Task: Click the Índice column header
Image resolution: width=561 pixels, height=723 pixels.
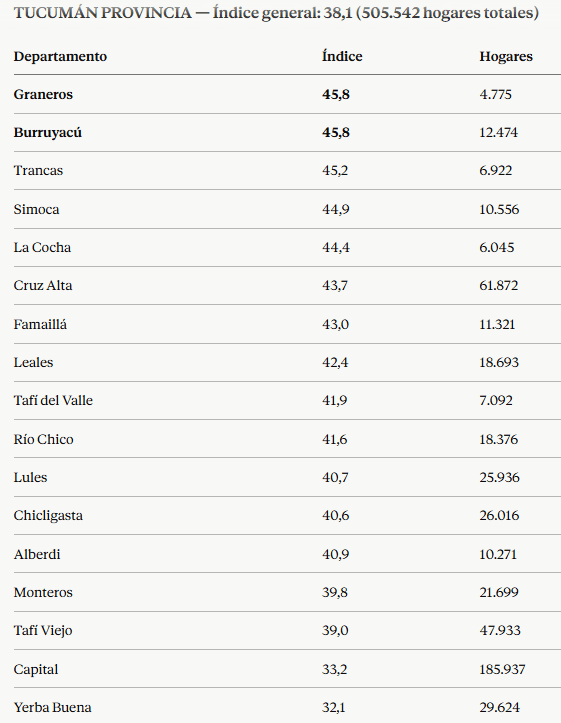Action: pos(342,56)
